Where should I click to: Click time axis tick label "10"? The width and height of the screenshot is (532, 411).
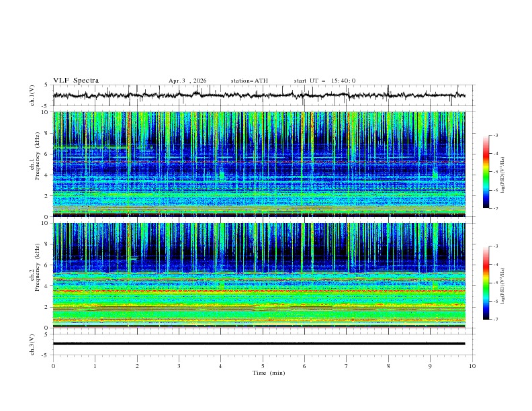[472, 366]
